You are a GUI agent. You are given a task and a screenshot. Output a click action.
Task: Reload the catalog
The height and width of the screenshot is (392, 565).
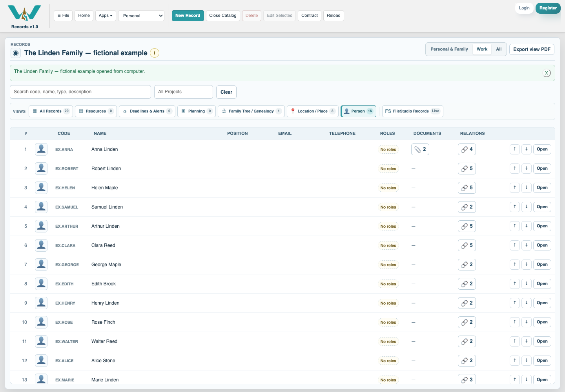tap(334, 16)
